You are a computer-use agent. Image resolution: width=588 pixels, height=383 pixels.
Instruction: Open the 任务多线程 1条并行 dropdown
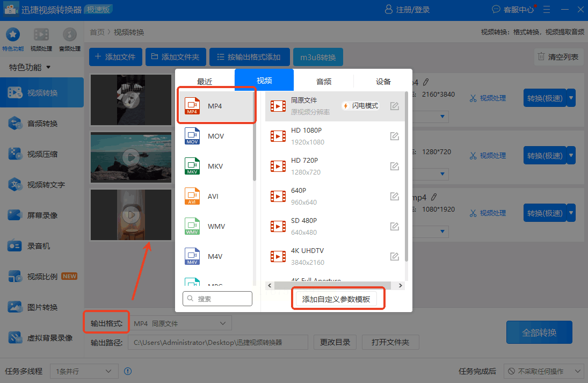pos(84,371)
